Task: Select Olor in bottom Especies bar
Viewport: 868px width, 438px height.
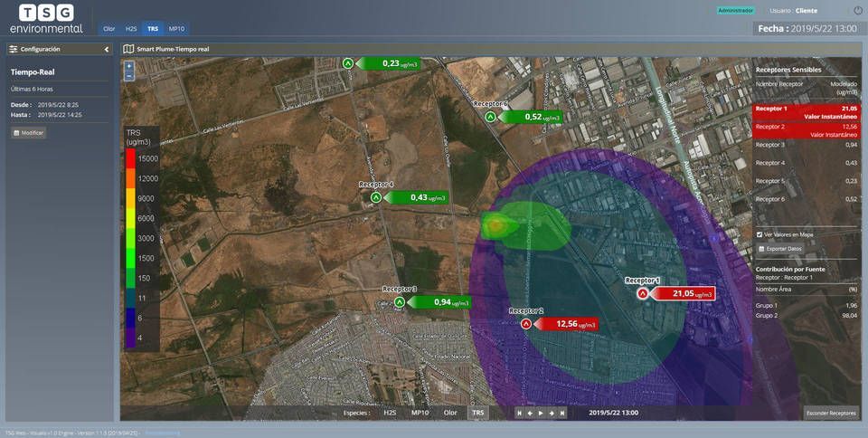Action: click(450, 413)
